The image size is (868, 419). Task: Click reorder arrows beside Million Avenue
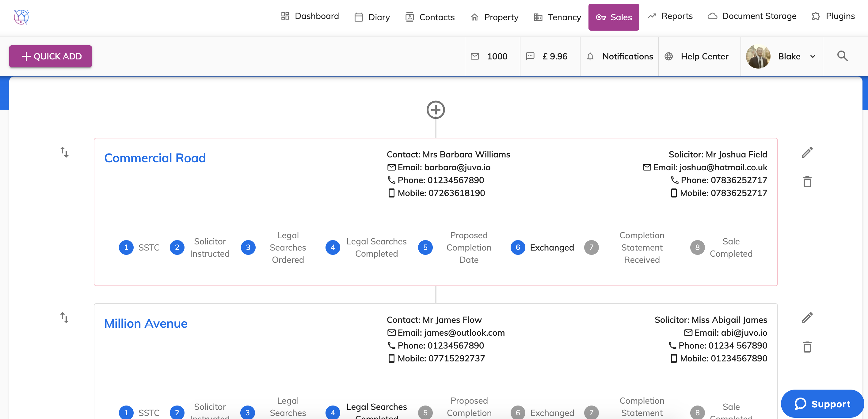tap(64, 317)
